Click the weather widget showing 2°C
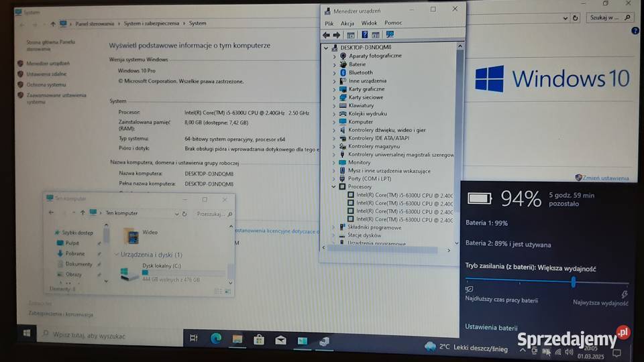644x362 pixels. (466, 347)
